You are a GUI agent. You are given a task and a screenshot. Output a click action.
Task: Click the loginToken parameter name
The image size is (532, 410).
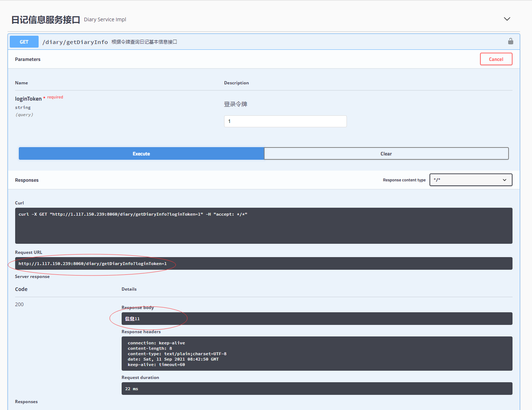tap(28, 99)
